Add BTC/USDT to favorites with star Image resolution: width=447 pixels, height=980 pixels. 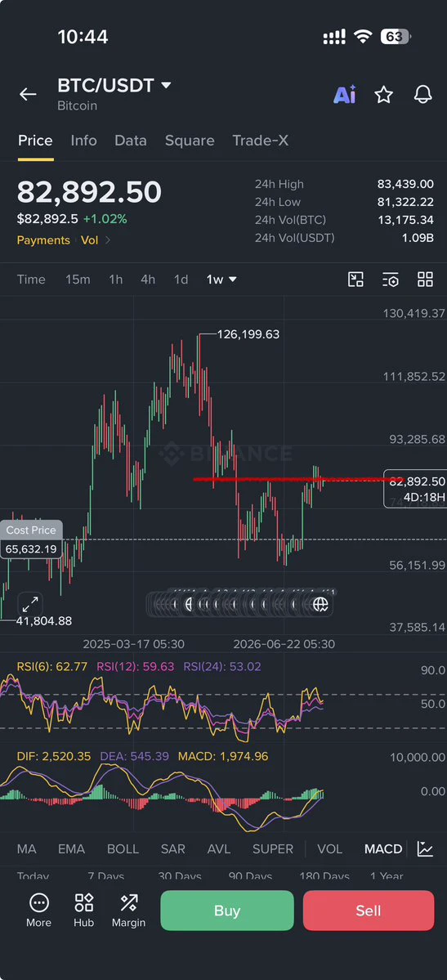(x=383, y=94)
